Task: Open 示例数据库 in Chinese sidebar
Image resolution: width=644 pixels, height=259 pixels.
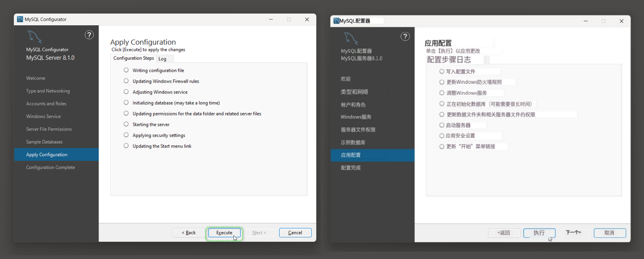Action: coord(353,142)
